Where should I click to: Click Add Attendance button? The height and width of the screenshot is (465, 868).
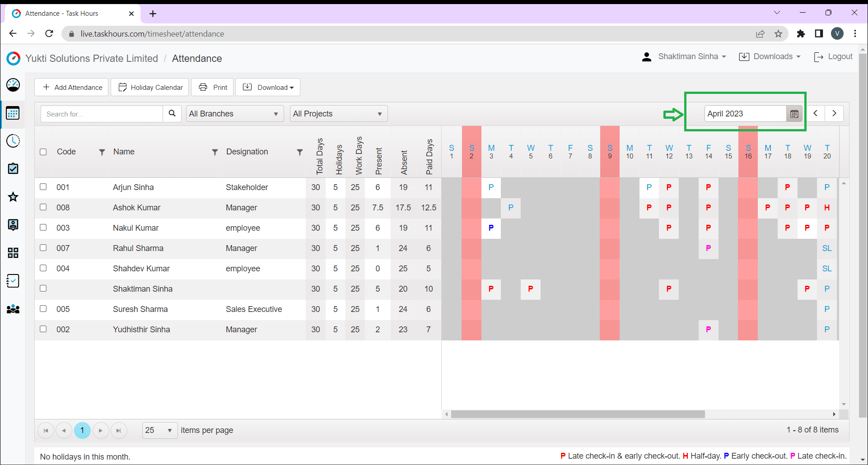(72, 87)
